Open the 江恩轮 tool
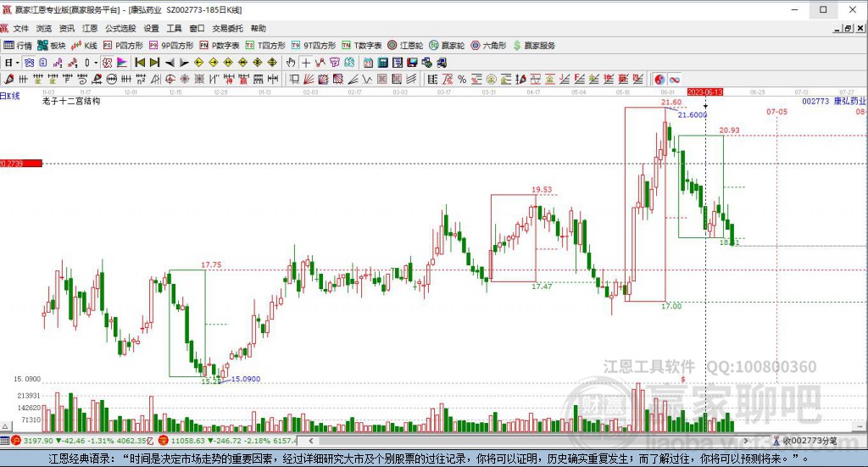 pos(405,46)
